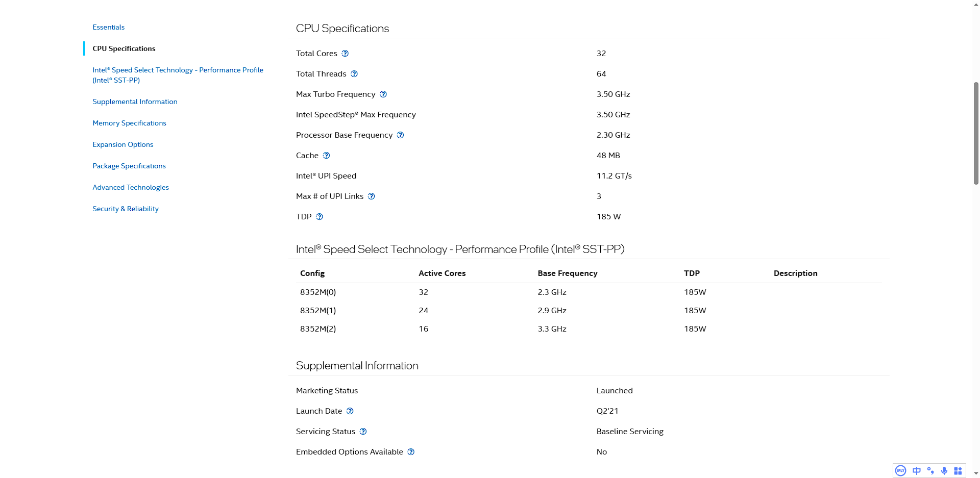Show Launch Date info icon
The width and height of the screenshot is (980, 478).
(350, 411)
